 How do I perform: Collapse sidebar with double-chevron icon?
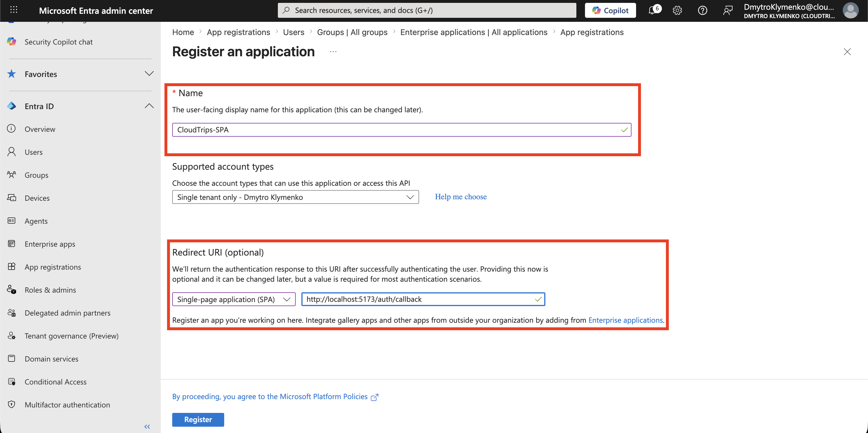(147, 427)
